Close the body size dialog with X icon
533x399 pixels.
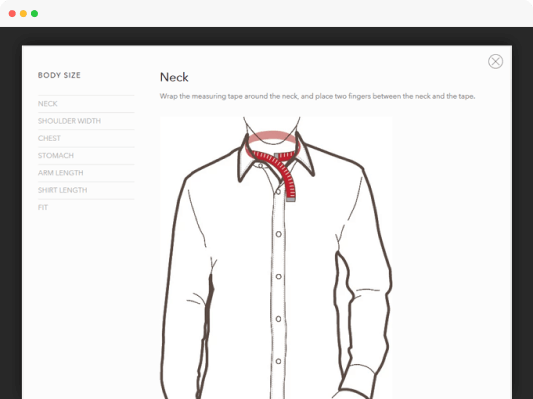coord(495,62)
